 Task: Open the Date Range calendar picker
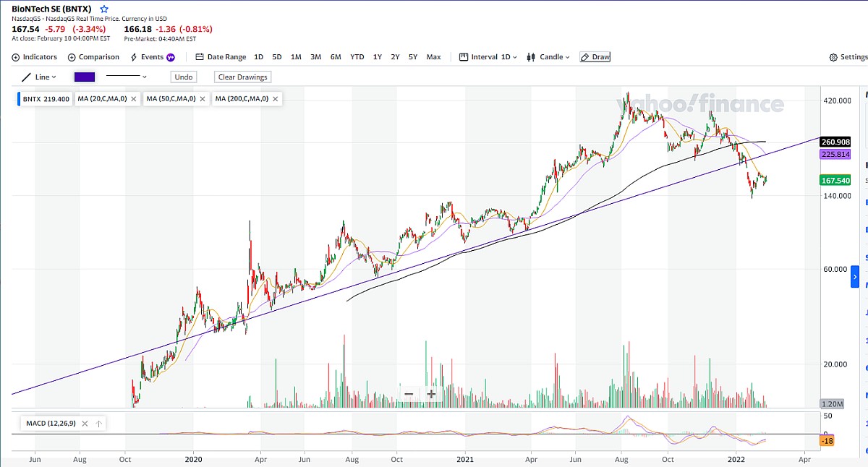221,56
